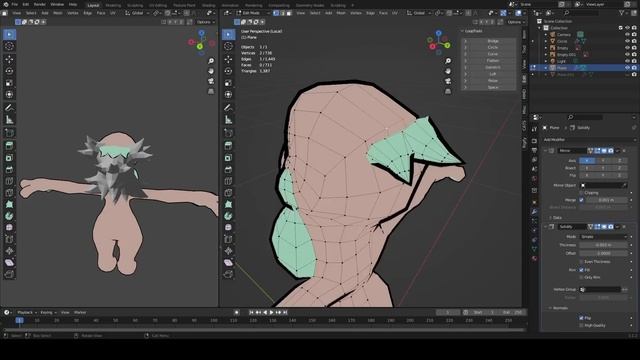Click the timeline current frame marker
The height and width of the screenshot is (360, 640).
click(19, 321)
